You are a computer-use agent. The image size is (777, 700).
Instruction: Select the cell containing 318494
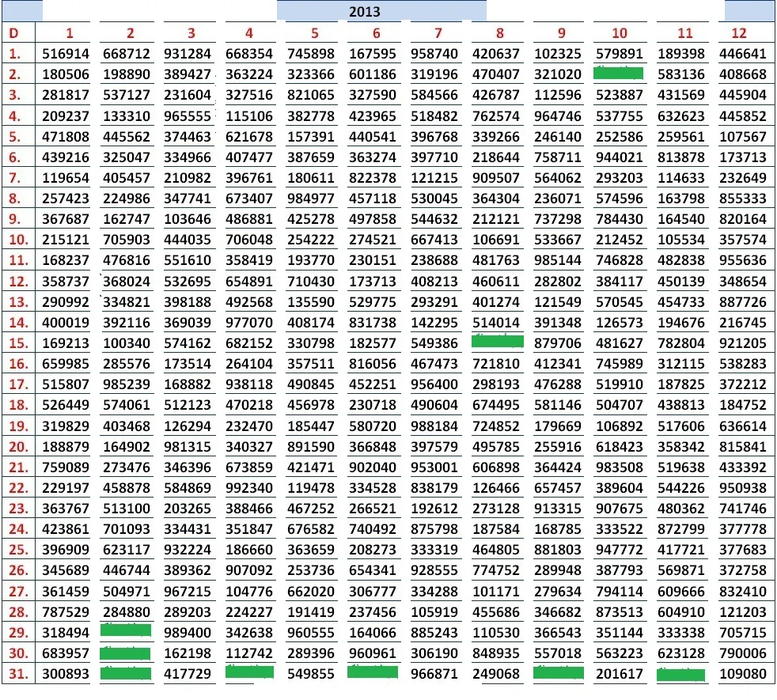(x=66, y=633)
